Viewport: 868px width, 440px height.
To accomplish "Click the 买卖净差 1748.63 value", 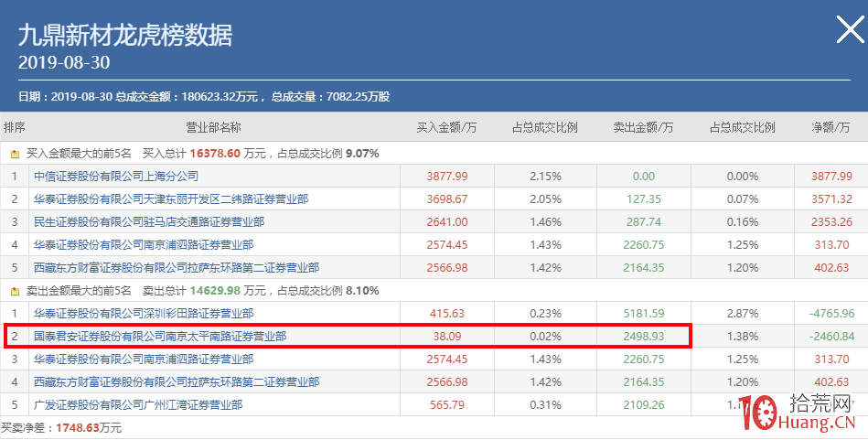I will pos(78,428).
